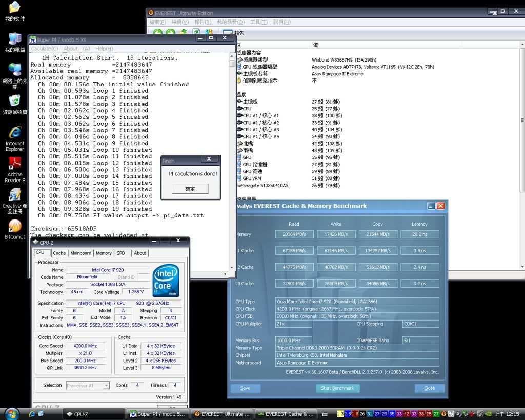
Task: Click the EVEREST Cache & Memory taskbar button
Action: pos(286,414)
